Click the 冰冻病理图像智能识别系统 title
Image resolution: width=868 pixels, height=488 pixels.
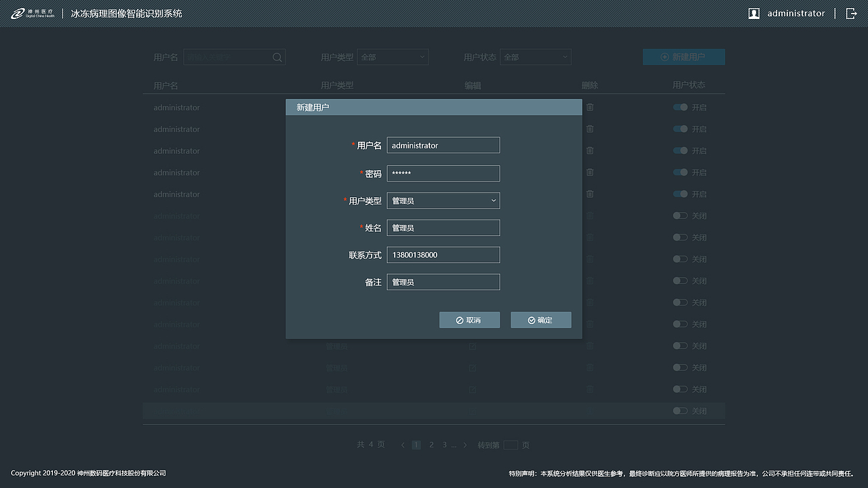point(127,14)
